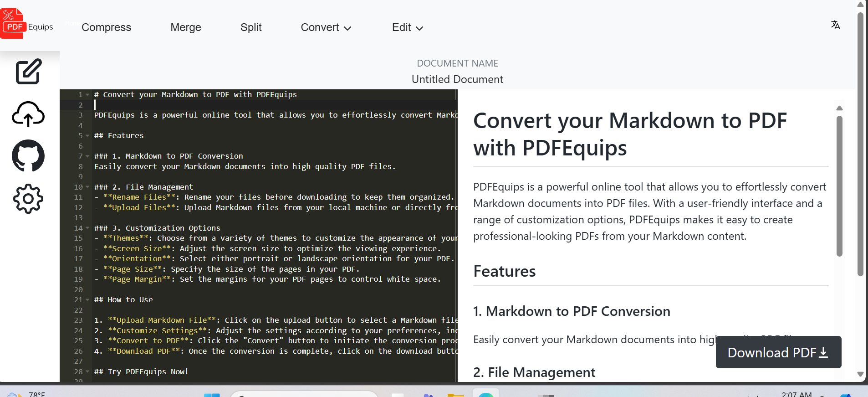
Task: Collapse the fold arrow on line 7
Action: pos(87,156)
